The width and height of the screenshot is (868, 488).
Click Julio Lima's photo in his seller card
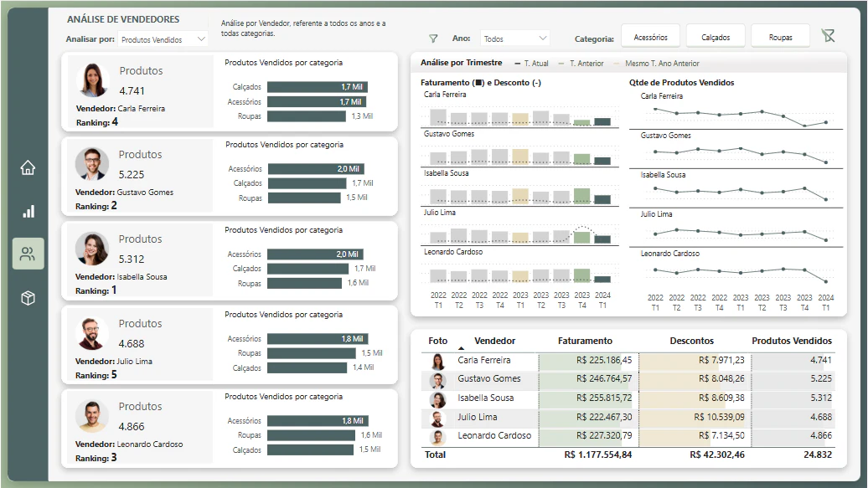pos(92,333)
